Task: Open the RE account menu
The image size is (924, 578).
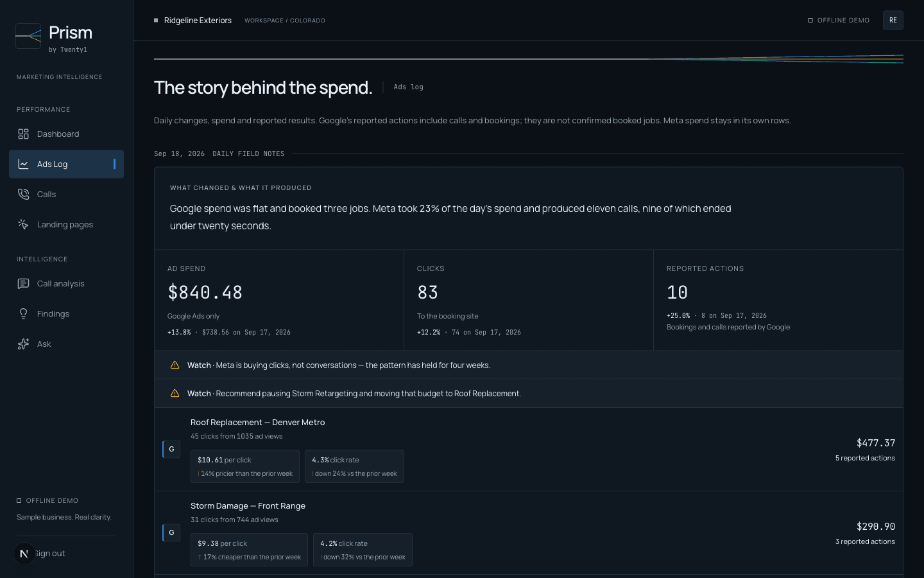Action: pos(893,20)
